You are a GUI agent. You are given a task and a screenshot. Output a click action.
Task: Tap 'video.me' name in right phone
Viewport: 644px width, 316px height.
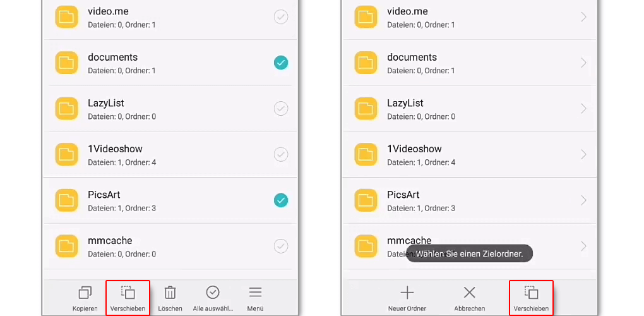407,11
